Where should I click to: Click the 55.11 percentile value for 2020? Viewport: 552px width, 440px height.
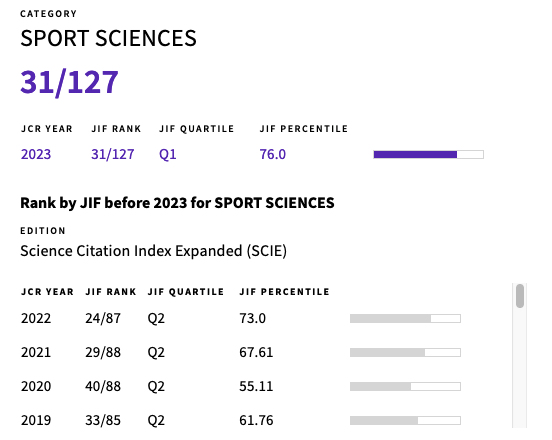coord(256,386)
